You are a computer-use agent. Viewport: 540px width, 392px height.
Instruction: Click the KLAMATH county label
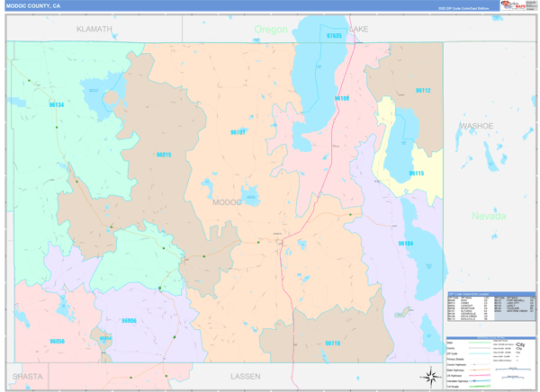[94, 29]
